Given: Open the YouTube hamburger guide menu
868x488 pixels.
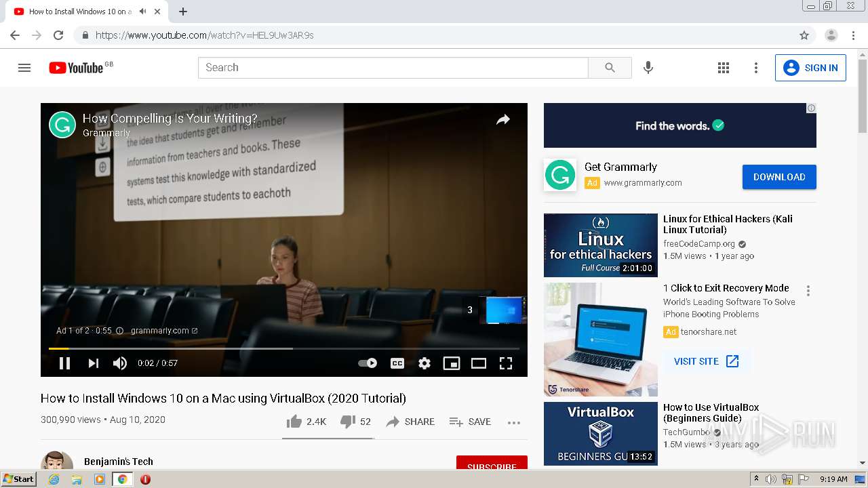Looking at the screenshot, I should coord(24,68).
